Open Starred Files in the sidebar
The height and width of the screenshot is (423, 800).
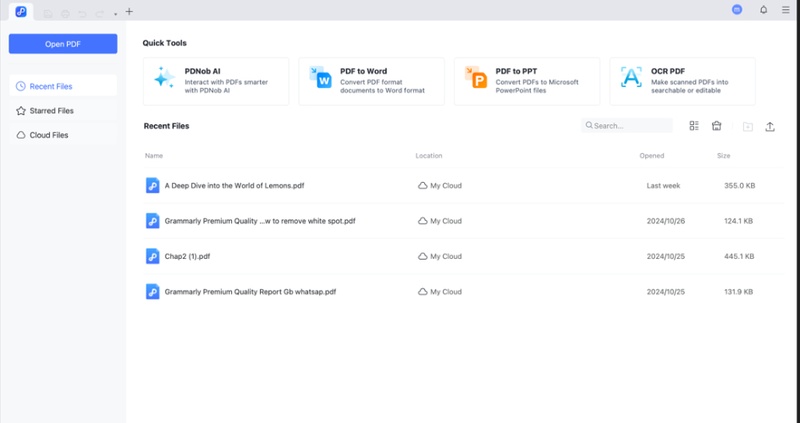pyautogui.click(x=63, y=111)
